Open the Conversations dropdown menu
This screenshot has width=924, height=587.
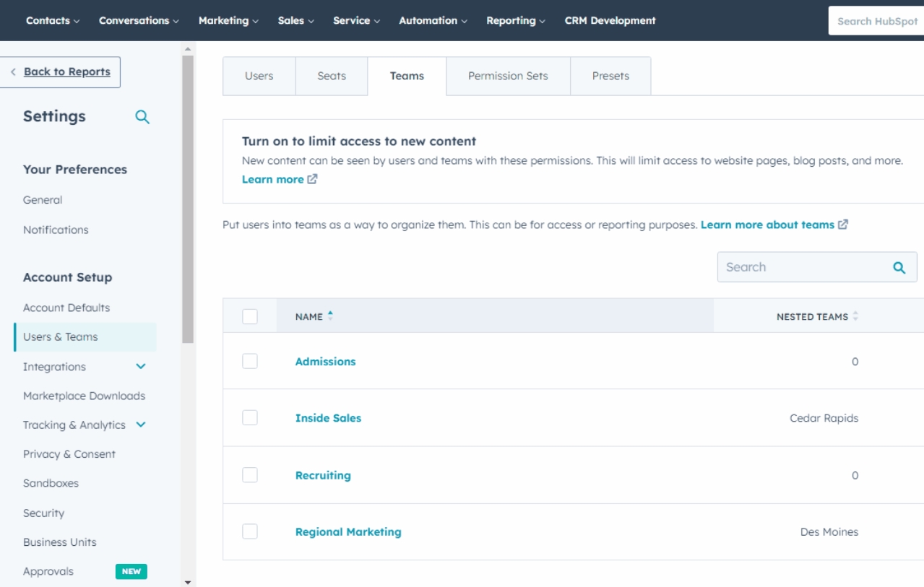point(139,21)
